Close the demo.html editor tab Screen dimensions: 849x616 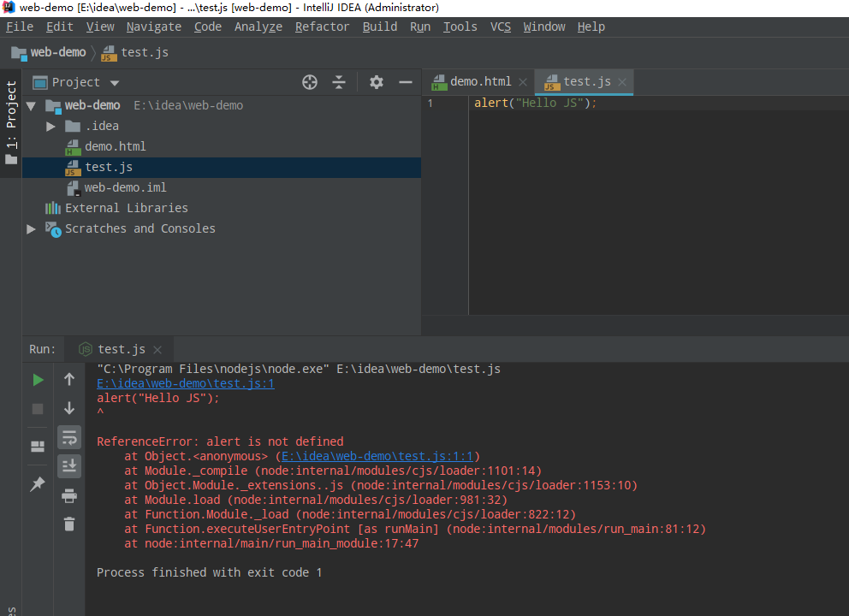point(523,82)
